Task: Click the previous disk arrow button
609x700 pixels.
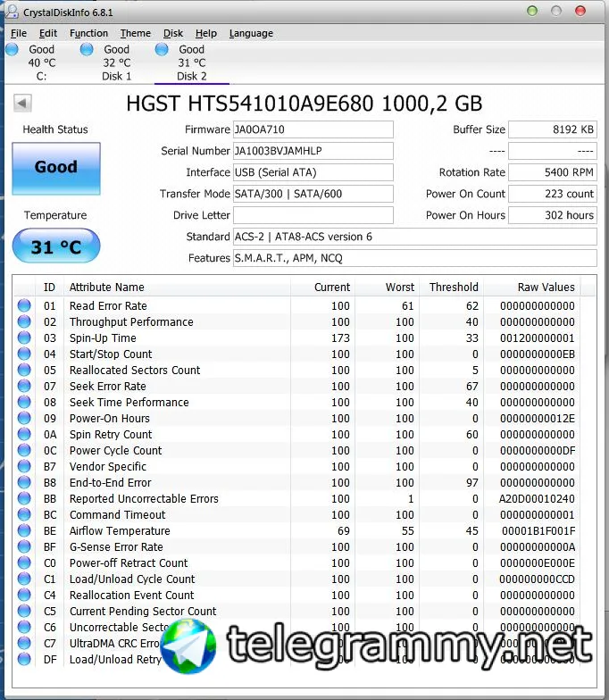Action: (21, 104)
